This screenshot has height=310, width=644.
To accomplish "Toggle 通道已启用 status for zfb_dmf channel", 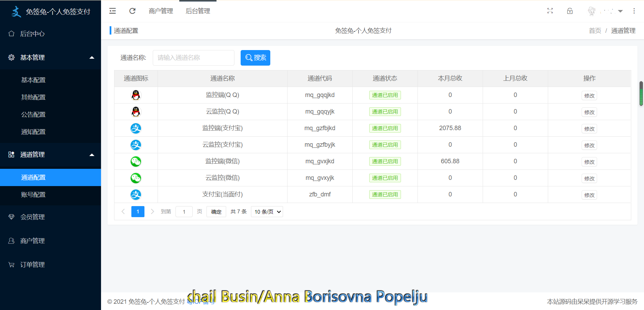I will 385,195.
